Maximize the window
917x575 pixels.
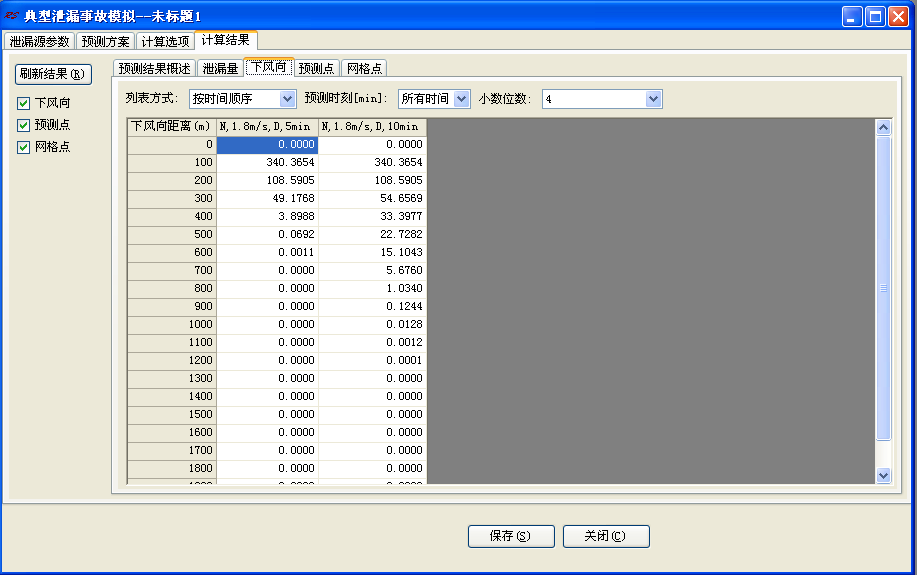pos(875,16)
